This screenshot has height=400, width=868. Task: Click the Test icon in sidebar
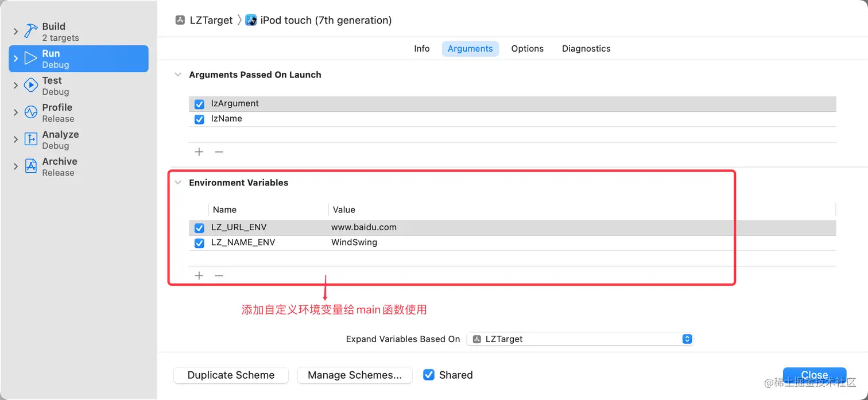coord(30,86)
